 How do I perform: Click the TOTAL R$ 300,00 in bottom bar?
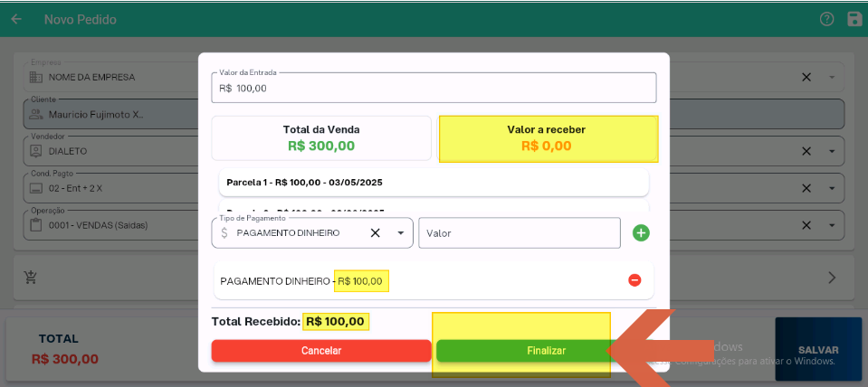pyautogui.click(x=65, y=349)
